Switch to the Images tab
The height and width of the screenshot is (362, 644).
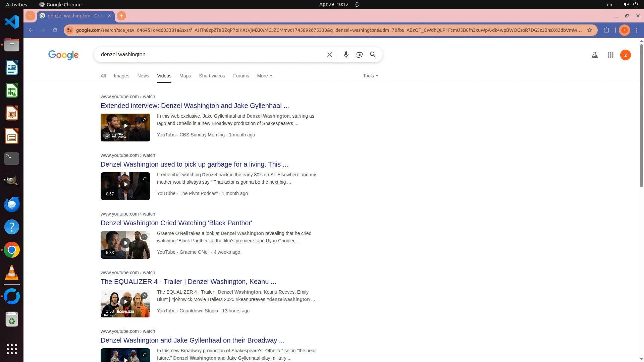pyautogui.click(x=121, y=76)
